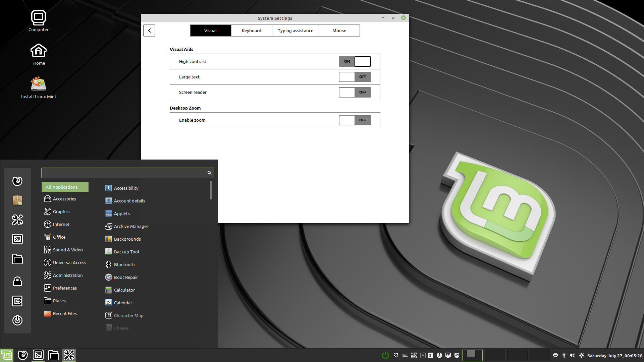Launch Firefox from the bottom panel
This screenshot has width=644, height=362.
pyautogui.click(x=23, y=355)
